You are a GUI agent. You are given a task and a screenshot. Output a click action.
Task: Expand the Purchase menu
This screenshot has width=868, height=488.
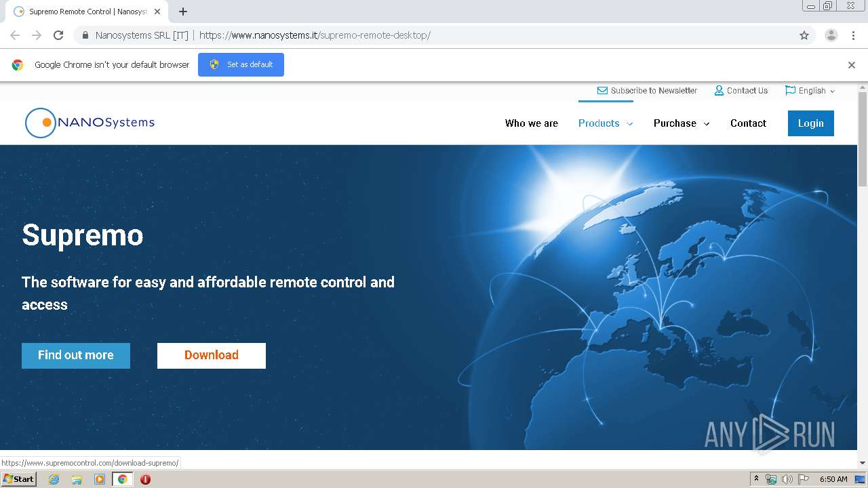(x=682, y=123)
